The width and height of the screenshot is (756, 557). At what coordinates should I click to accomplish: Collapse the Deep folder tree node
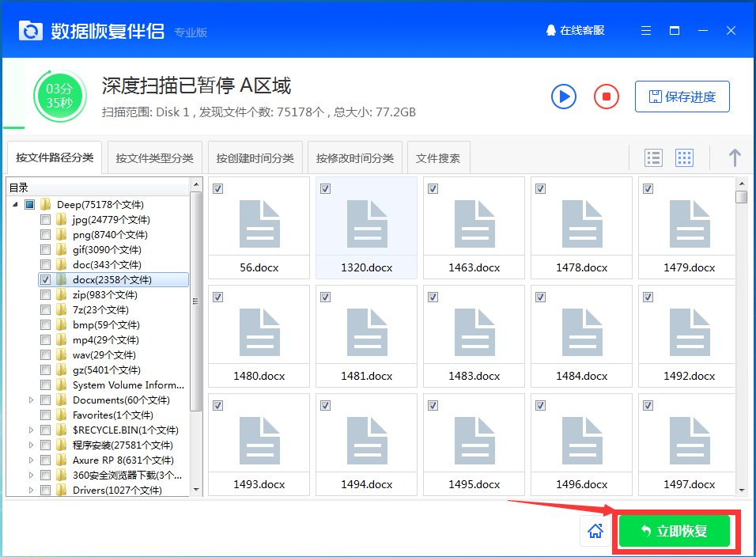pos(16,204)
